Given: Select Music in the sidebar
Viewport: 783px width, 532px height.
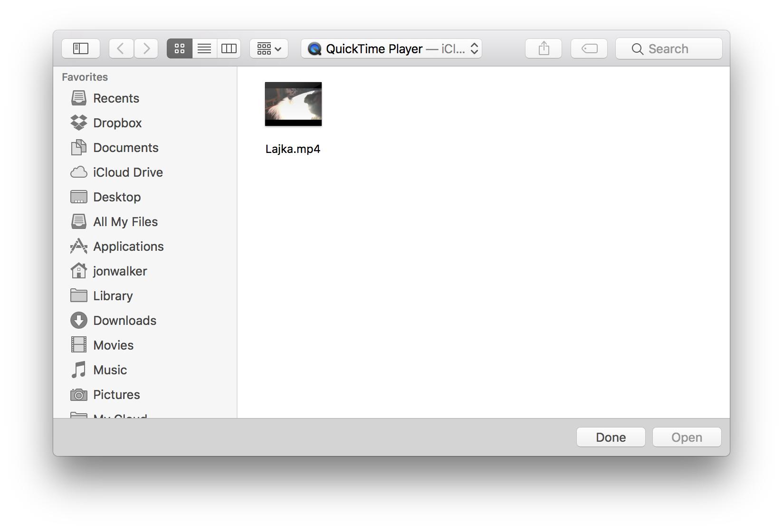Looking at the screenshot, I should click(x=145, y=370).
